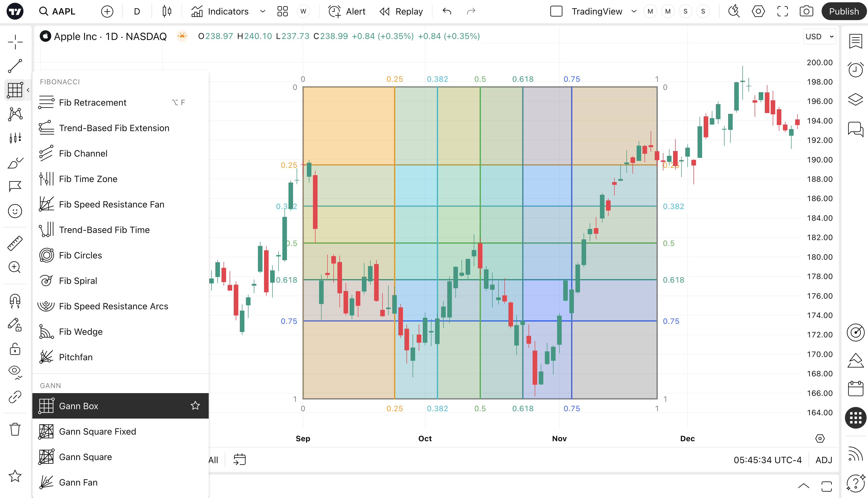Open the Alert creation button
868x498 pixels.
point(347,11)
